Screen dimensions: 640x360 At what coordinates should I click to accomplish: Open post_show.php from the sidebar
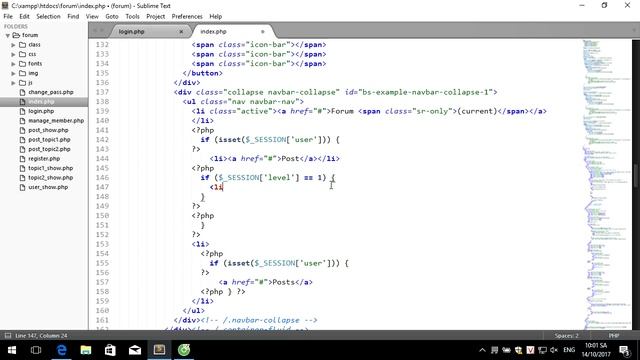(x=48, y=130)
